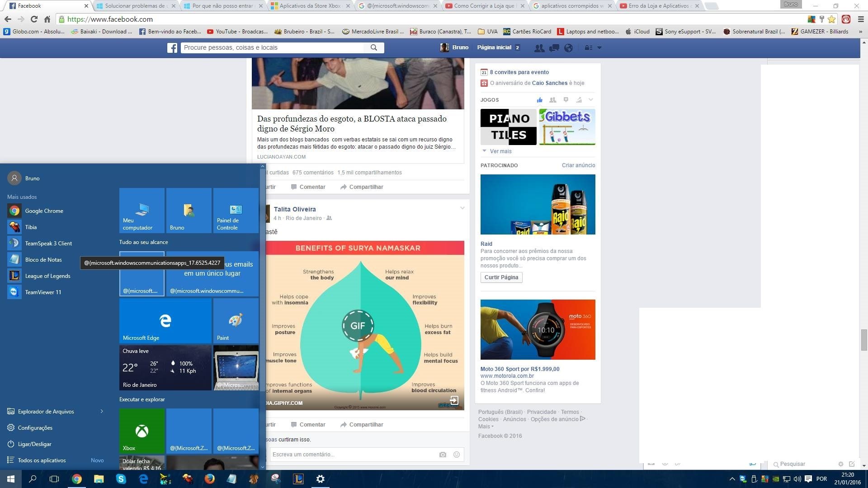
Task: Click the Chrome back arrow
Action: coord(8,19)
